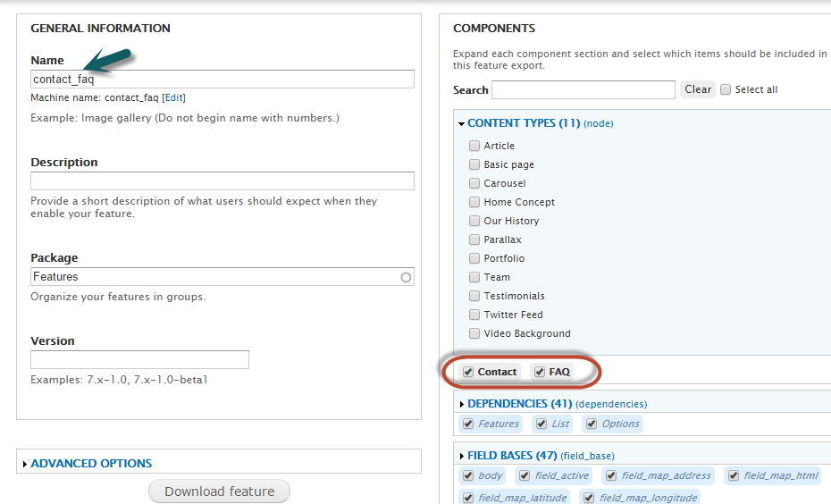Open the machine name Edit link
The width and height of the screenshot is (831, 504).
[173, 97]
